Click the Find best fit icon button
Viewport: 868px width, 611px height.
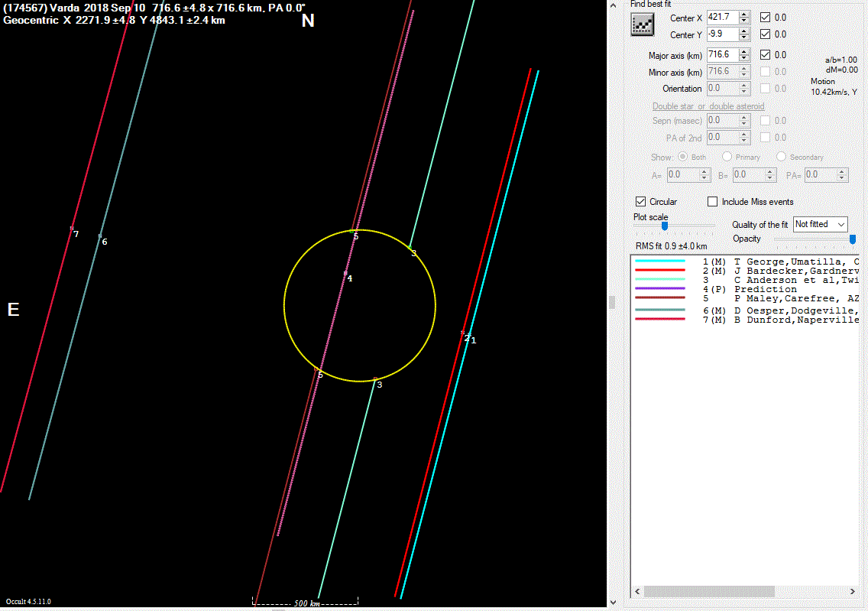[x=643, y=25]
